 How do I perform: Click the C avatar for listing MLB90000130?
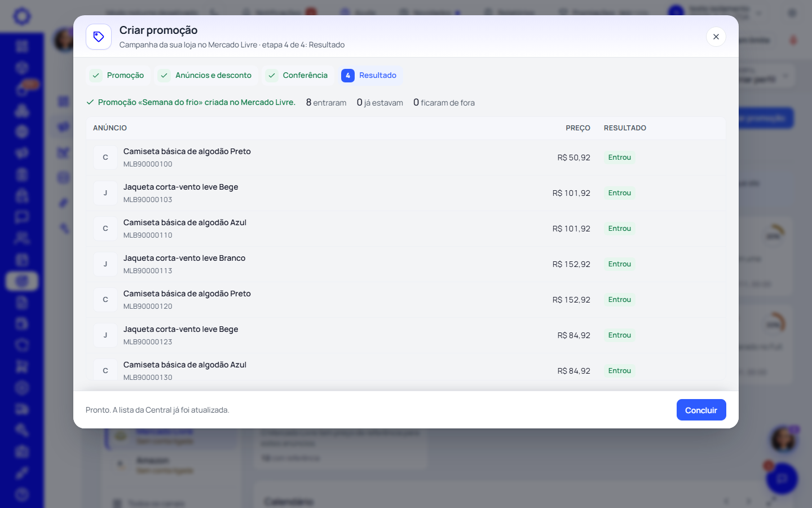[105, 370]
